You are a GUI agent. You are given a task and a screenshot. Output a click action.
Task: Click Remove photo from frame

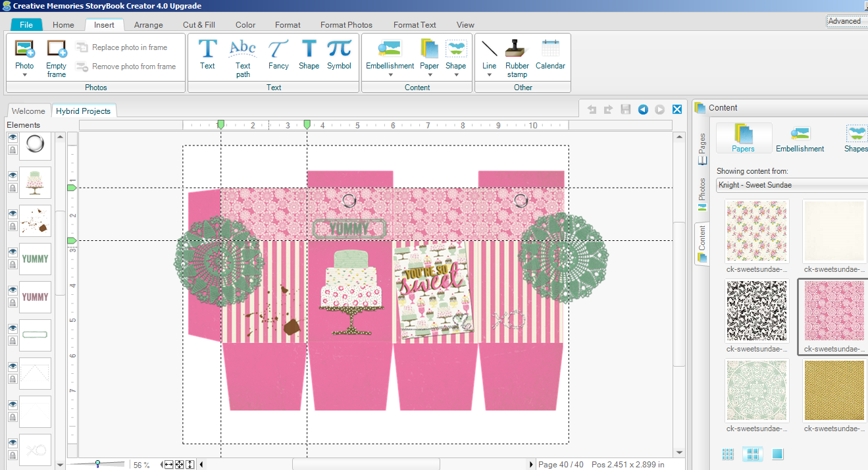click(126, 66)
